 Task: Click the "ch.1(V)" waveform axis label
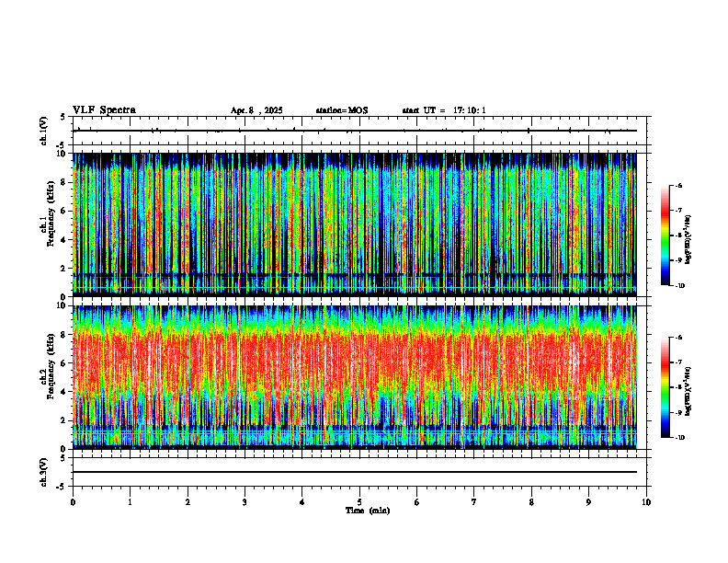[x=43, y=131]
